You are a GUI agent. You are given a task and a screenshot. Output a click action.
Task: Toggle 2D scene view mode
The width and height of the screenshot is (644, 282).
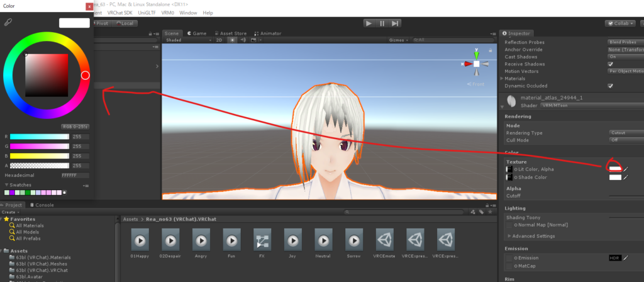[x=219, y=40]
